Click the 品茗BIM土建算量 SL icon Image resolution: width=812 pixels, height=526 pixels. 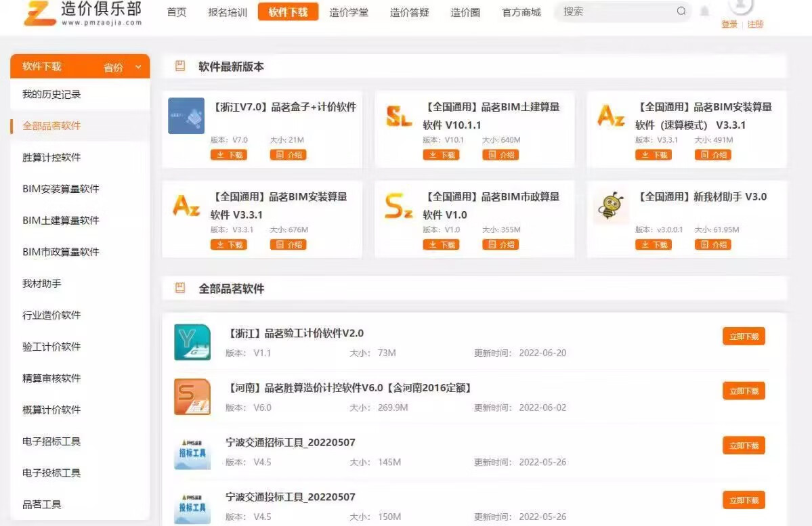398,116
